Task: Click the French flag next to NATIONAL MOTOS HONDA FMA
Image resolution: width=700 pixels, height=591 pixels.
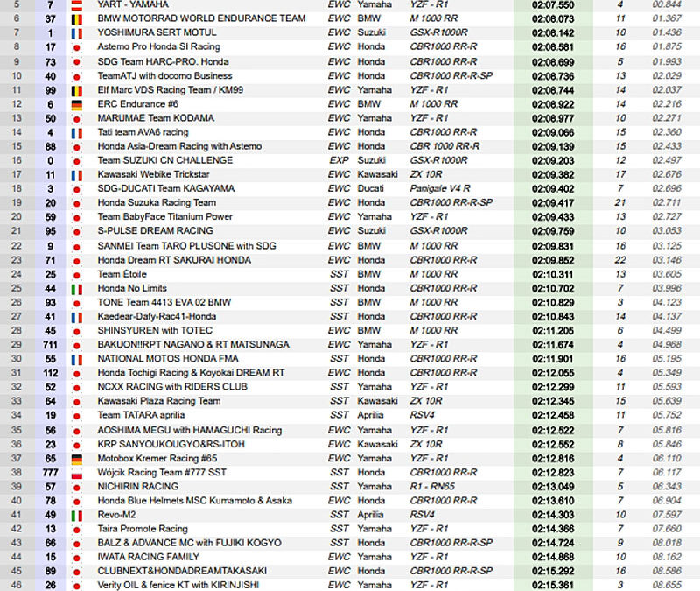Action: pyautogui.click(x=77, y=360)
